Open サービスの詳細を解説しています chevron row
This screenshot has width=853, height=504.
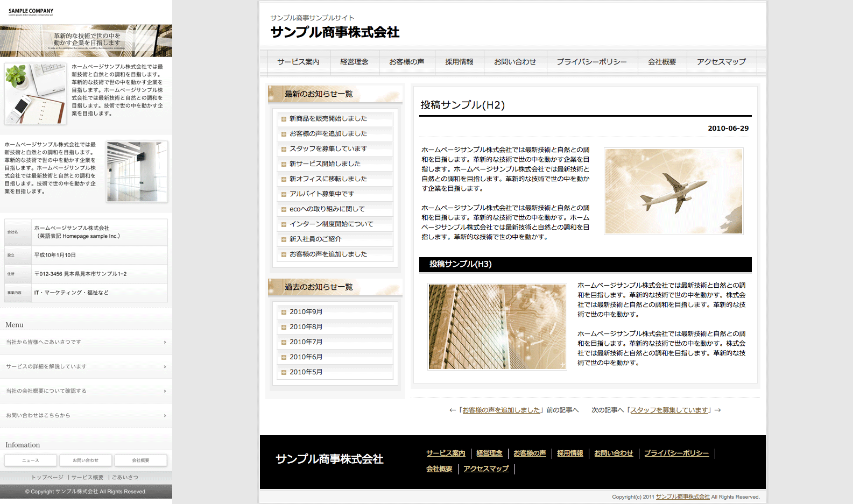point(165,367)
